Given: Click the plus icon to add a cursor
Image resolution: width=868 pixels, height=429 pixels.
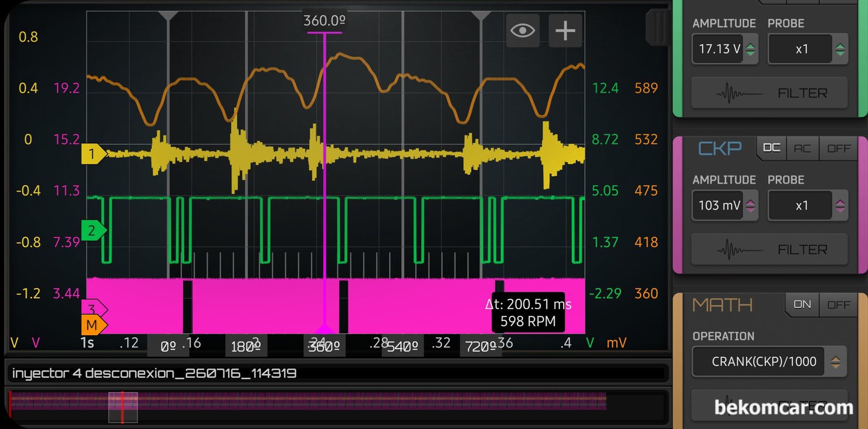Looking at the screenshot, I should click(x=565, y=31).
